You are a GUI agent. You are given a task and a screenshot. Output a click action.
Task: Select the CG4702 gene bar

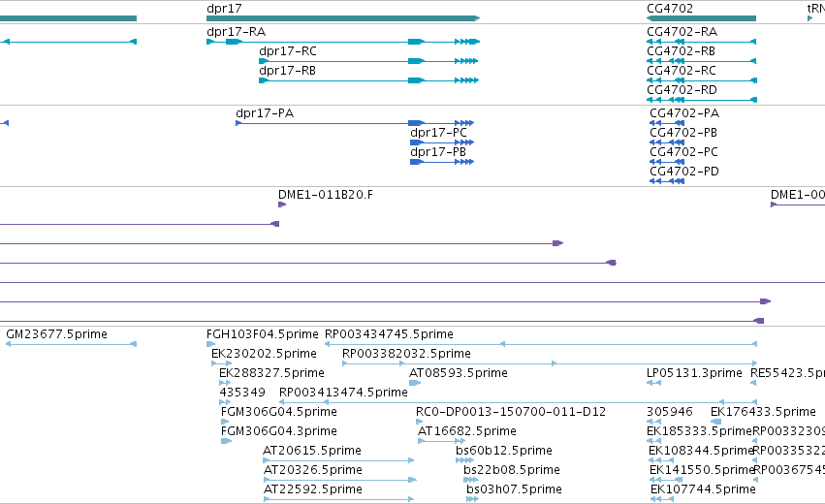(701, 18)
